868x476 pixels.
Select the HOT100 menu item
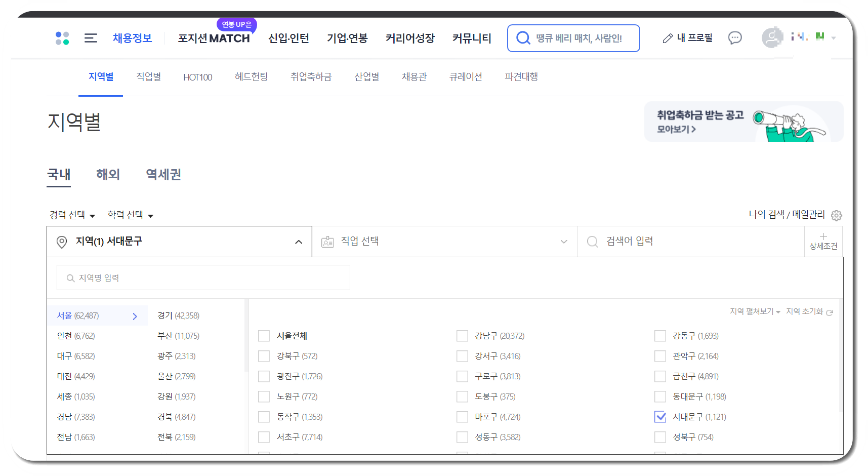(x=197, y=76)
